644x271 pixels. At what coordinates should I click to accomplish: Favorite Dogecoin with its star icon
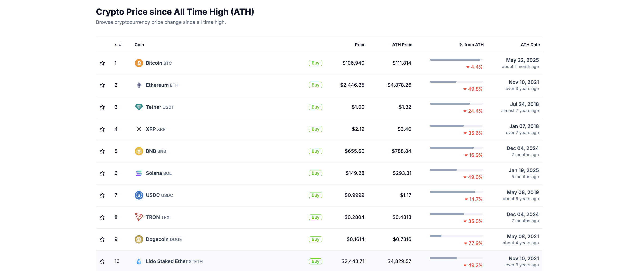click(102, 239)
